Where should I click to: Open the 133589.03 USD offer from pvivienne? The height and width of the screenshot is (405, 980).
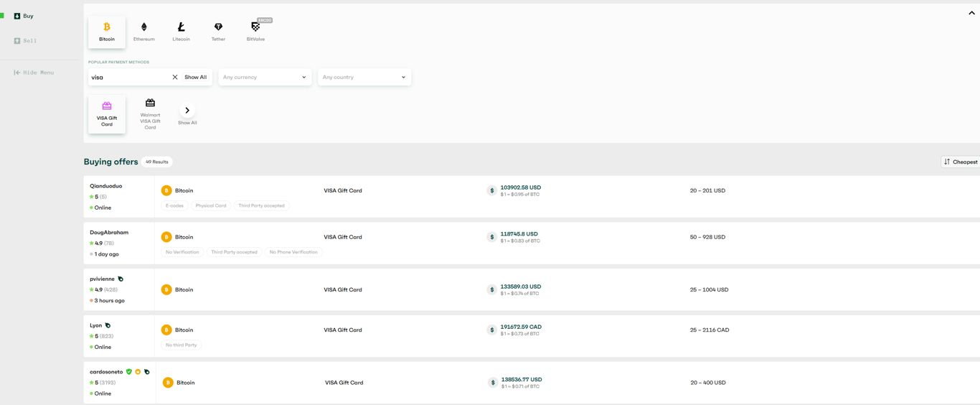520,287
